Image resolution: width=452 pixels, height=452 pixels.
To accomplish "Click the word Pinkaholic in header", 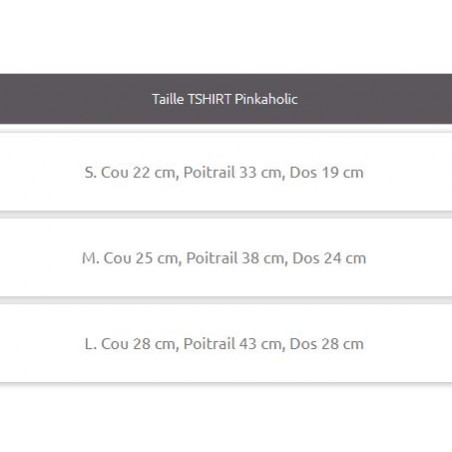I will click(x=266, y=99).
